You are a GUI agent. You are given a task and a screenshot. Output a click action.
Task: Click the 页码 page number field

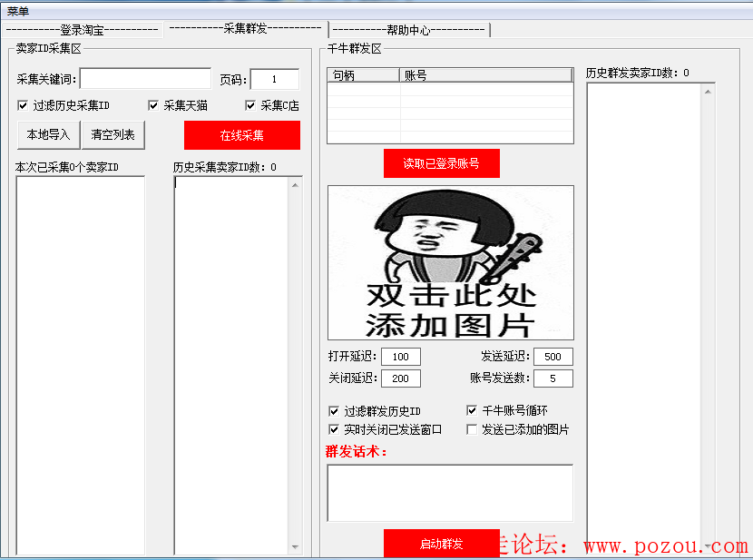275,79
